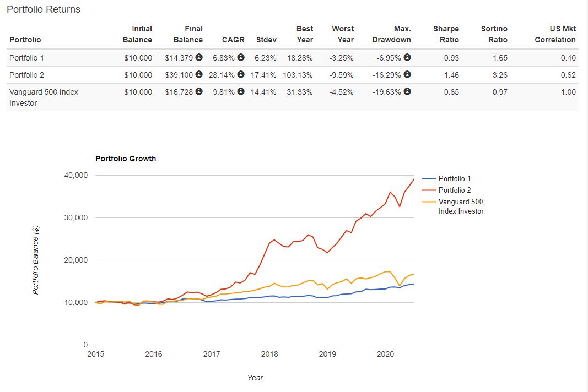Click the Sharpe Ratio column header

446,34
